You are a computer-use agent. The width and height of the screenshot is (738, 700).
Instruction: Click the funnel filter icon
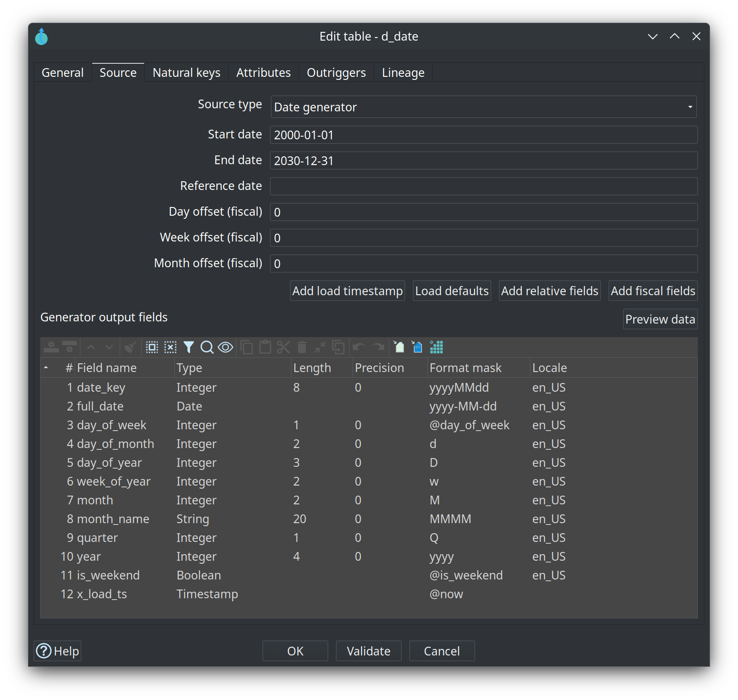click(x=189, y=347)
